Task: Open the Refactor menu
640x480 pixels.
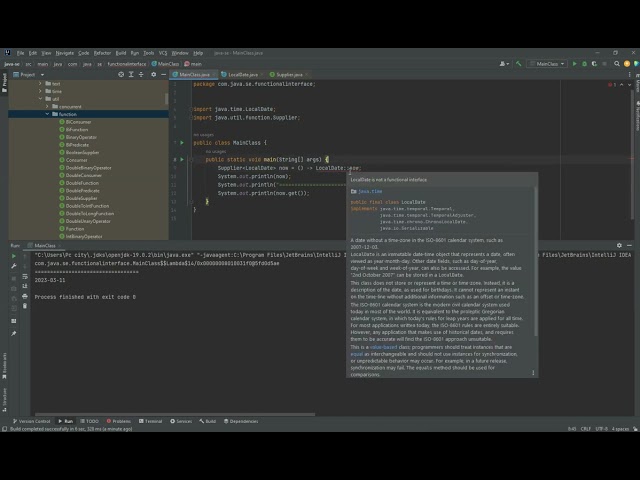Action: point(102,53)
